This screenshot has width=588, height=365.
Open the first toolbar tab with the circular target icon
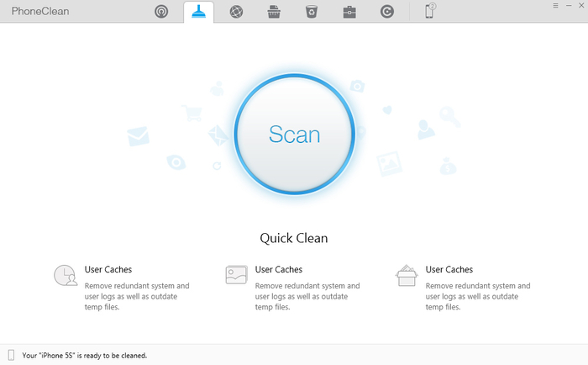(x=162, y=12)
